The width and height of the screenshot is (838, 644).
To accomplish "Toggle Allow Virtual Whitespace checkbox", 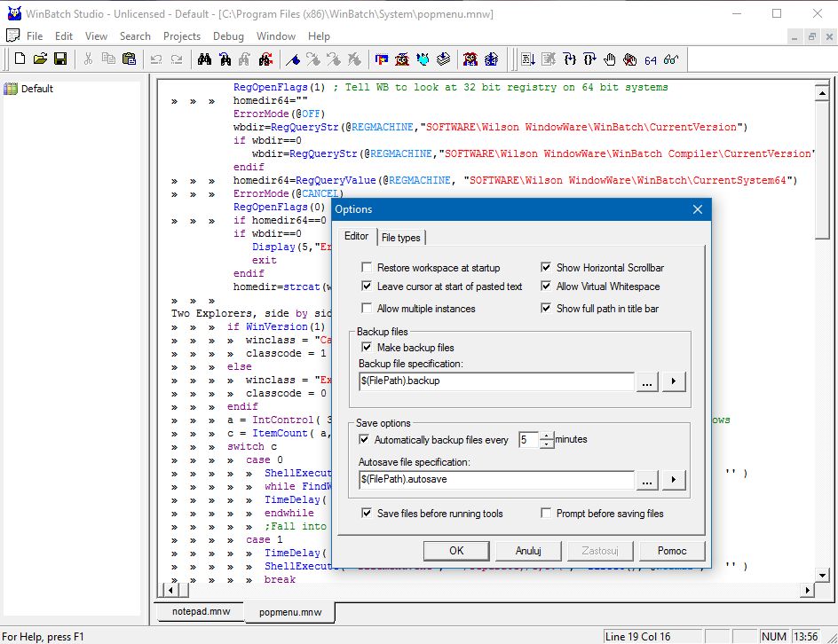I will tap(546, 286).
